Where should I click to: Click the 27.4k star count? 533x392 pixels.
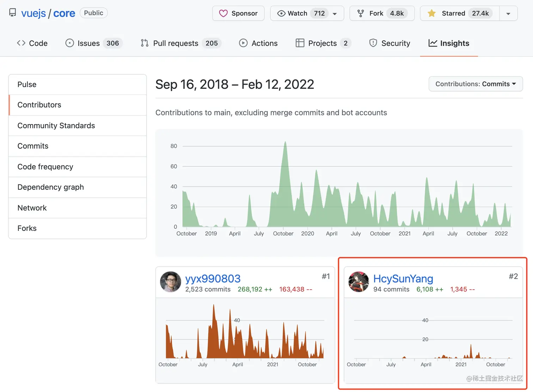click(480, 13)
